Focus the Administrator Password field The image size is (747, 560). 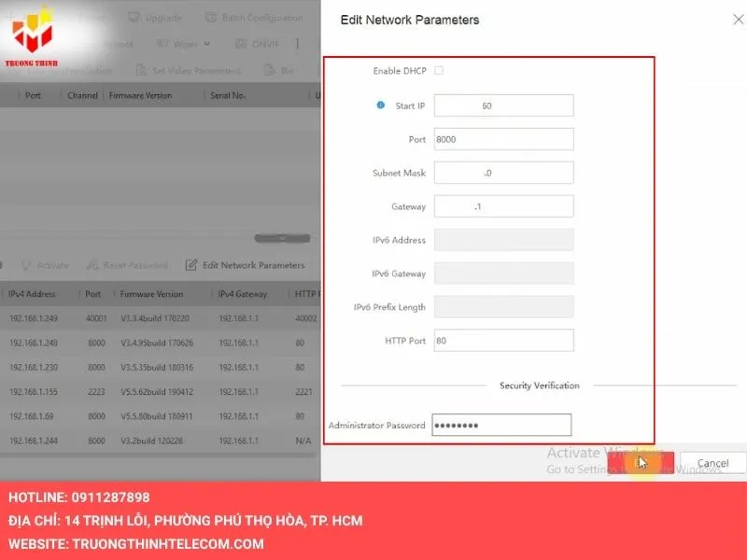pos(500,426)
